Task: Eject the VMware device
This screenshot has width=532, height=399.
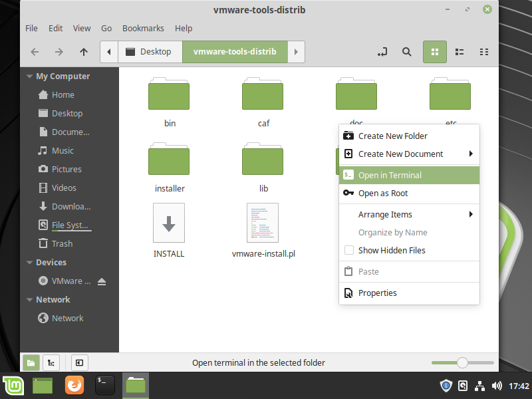Action: (x=102, y=281)
